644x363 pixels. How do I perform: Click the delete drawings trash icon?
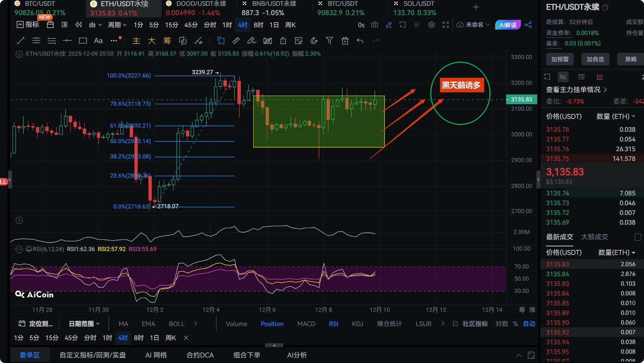coord(345,41)
